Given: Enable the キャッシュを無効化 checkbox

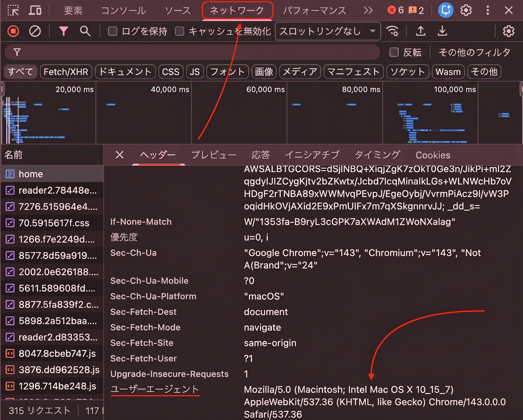Looking at the screenshot, I should [180, 31].
